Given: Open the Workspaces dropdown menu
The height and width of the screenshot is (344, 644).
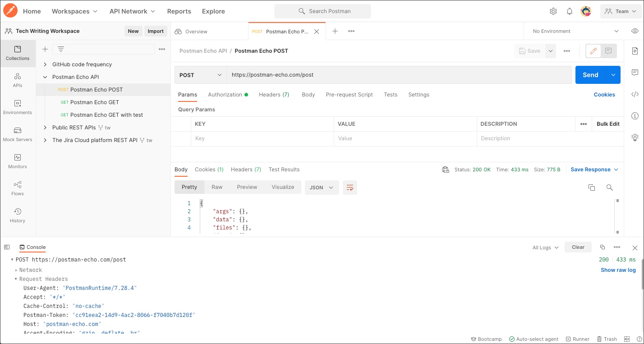Looking at the screenshot, I should [x=74, y=11].
